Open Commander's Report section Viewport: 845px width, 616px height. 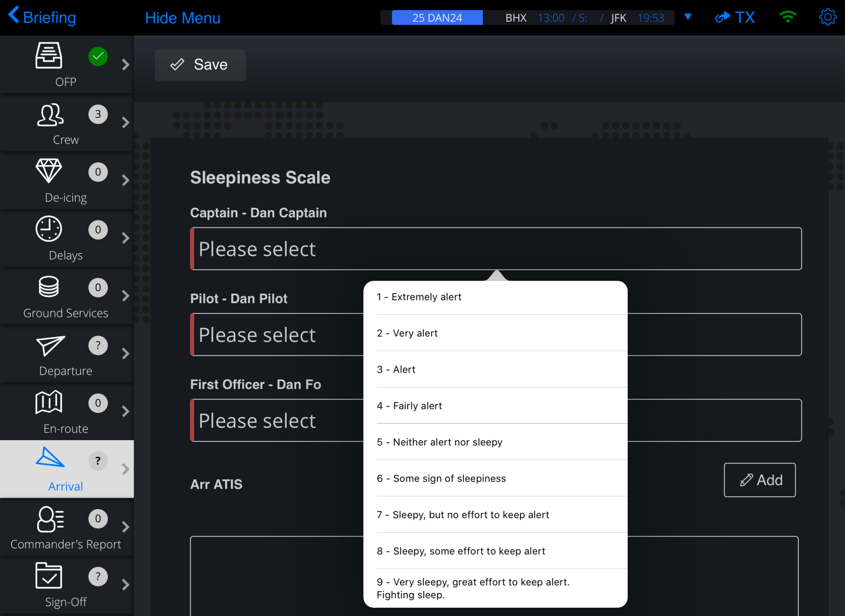(66, 528)
